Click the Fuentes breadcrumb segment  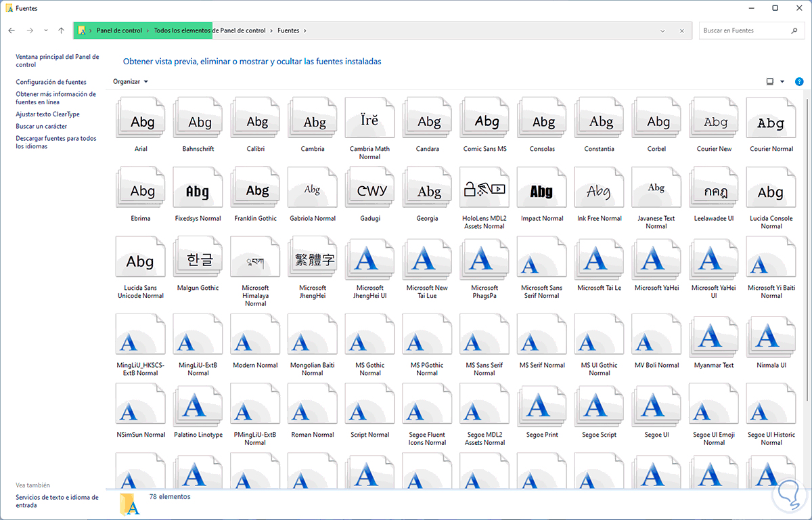288,30
